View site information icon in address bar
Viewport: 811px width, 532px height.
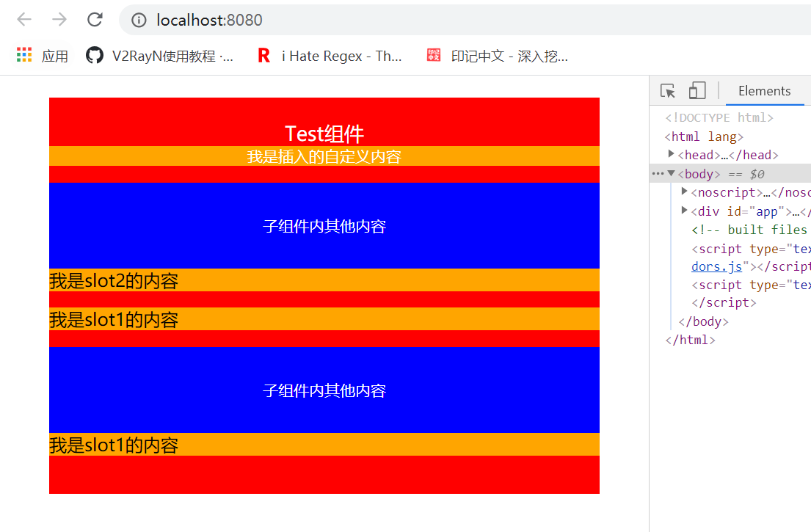(x=139, y=20)
